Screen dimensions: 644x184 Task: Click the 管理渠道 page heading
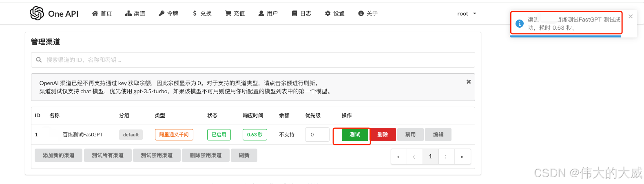pos(46,42)
